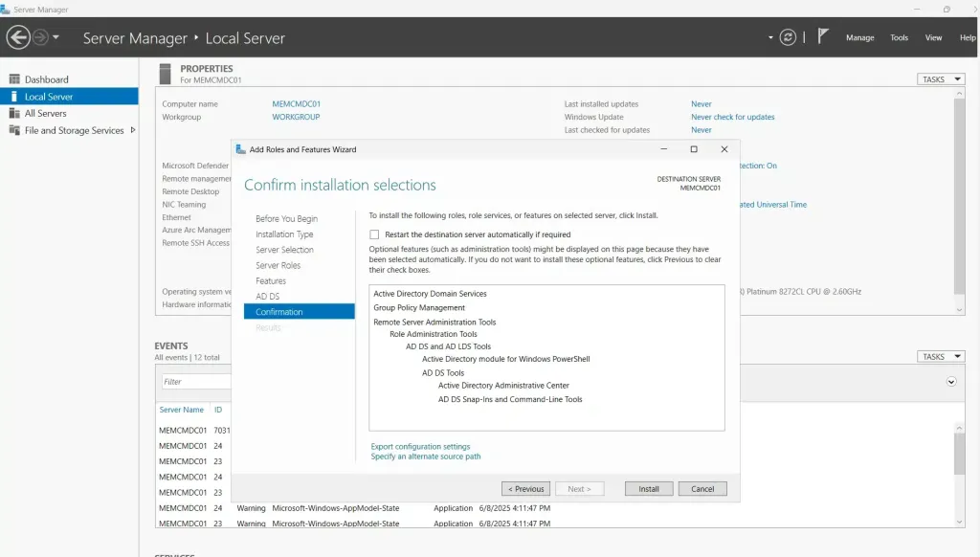Open the Events TASKS dropdown
The image size is (980, 557).
click(941, 356)
